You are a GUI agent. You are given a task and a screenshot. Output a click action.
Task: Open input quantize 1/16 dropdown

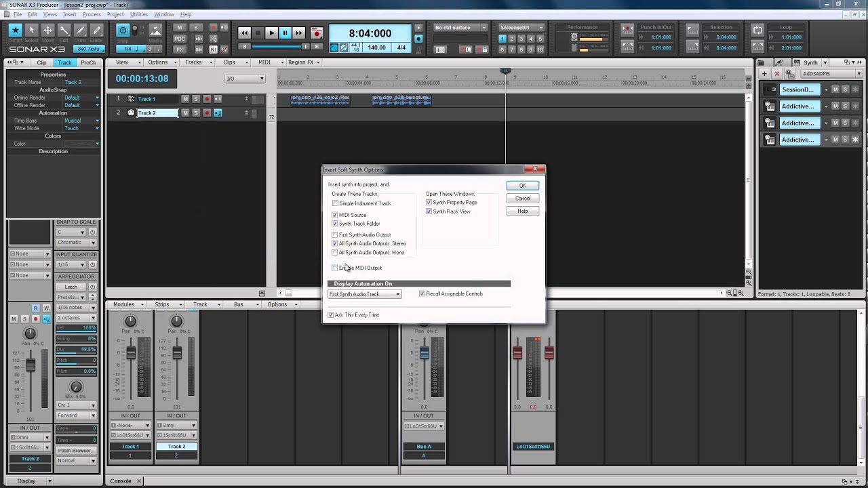[71, 264]
